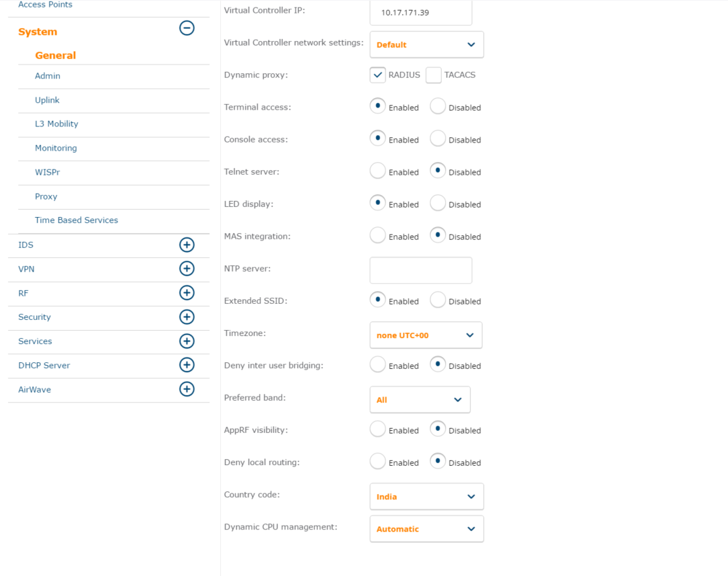Collapse the System section minus icon
Viewport: 728px width, 576px height.
click(x=187, y=28)
